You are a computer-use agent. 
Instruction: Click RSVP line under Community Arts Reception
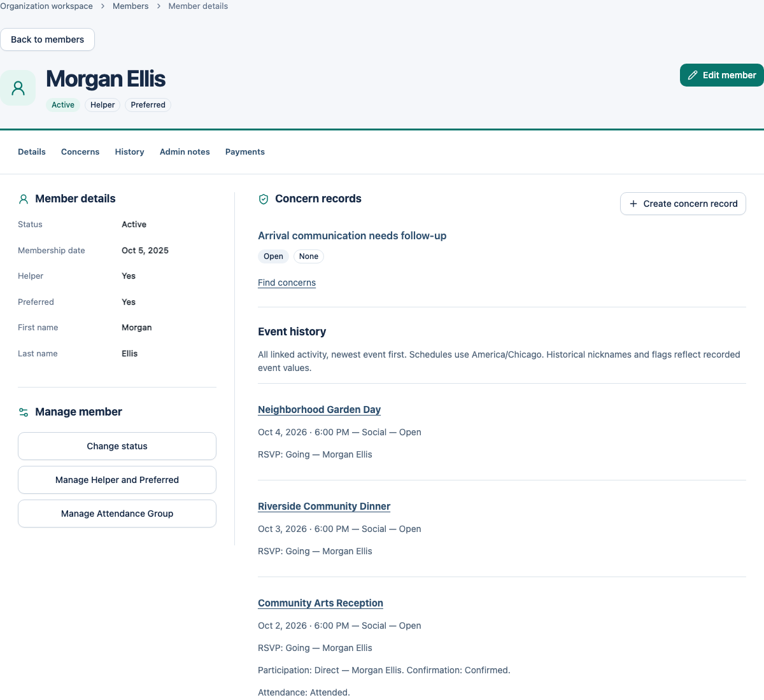click(x=315, y=648)
